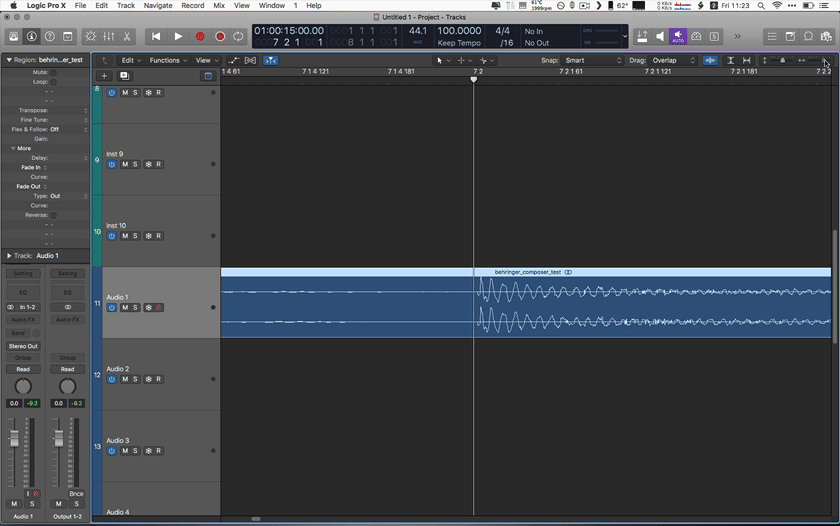Adjust the vertical zoom slider
The image size is (840, 526).
coord(782,61)
